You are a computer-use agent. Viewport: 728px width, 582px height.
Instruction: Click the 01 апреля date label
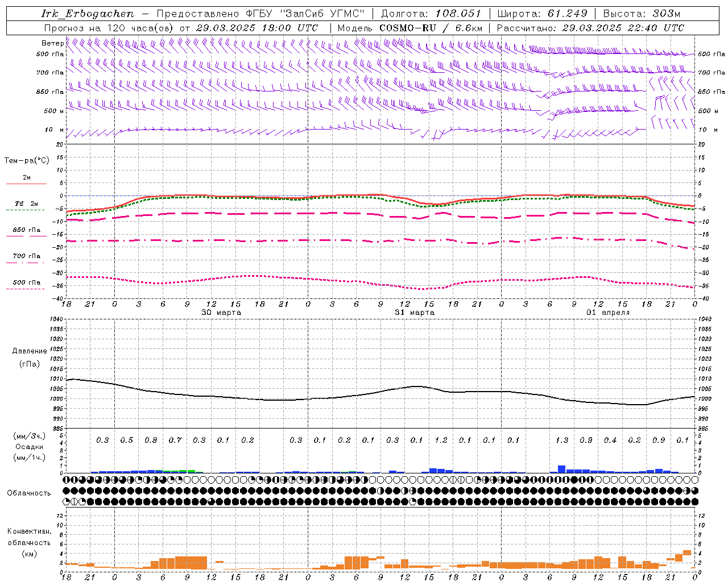608,312
